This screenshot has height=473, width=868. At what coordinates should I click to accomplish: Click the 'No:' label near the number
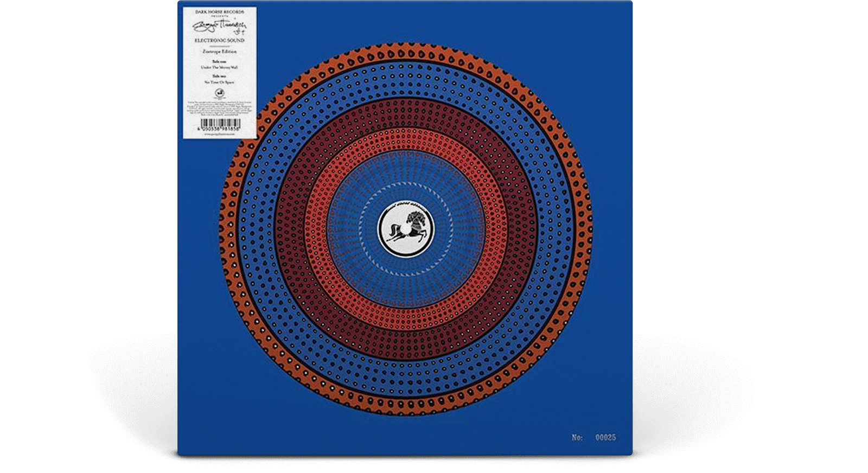point(577,437)
